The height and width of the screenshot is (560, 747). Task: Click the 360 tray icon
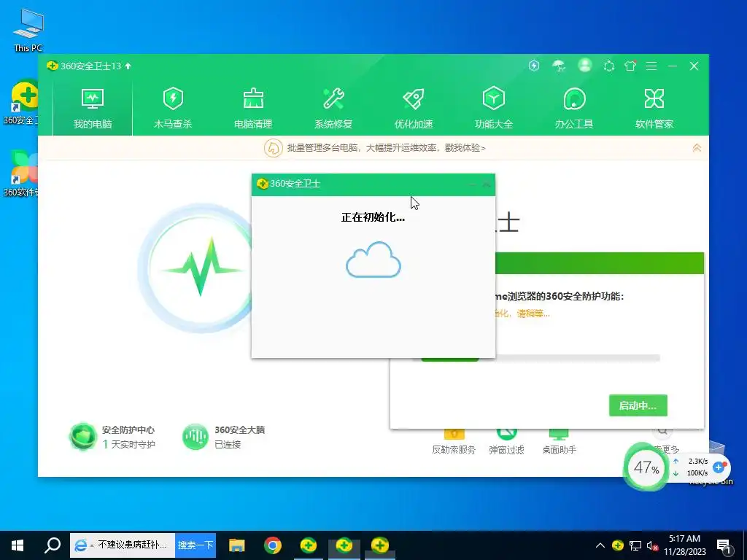pos(617,545)
